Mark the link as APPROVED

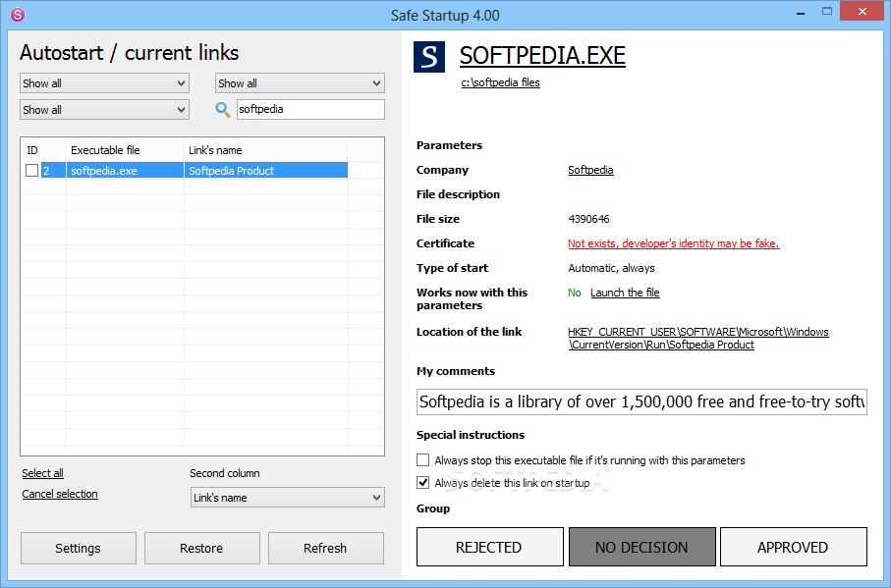(x=794, y=547)
